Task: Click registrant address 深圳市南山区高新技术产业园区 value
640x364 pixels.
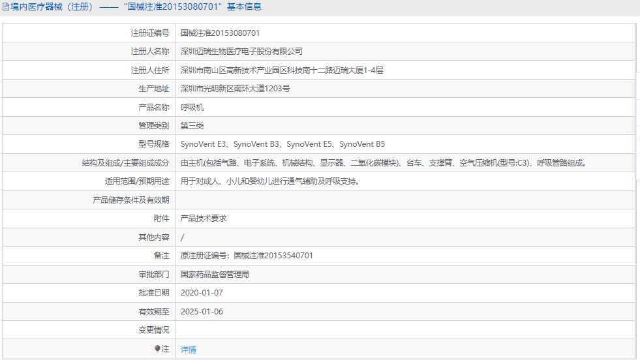Action: (282, 70)
